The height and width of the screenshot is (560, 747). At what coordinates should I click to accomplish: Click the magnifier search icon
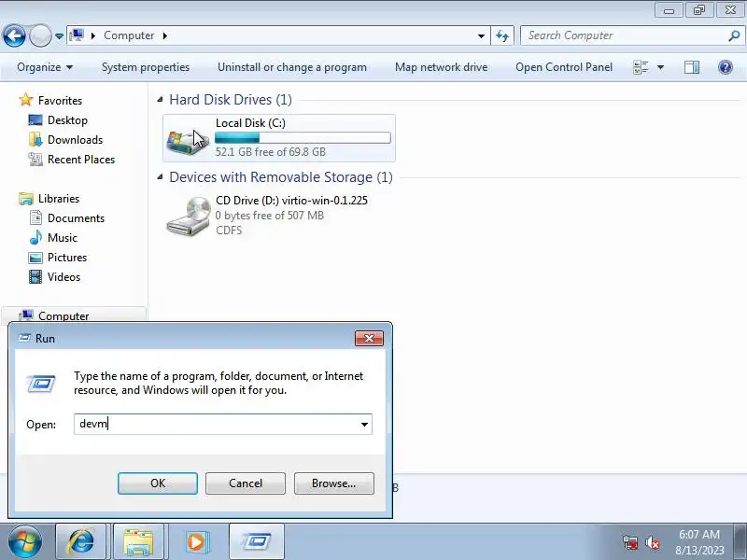point(734,35)
